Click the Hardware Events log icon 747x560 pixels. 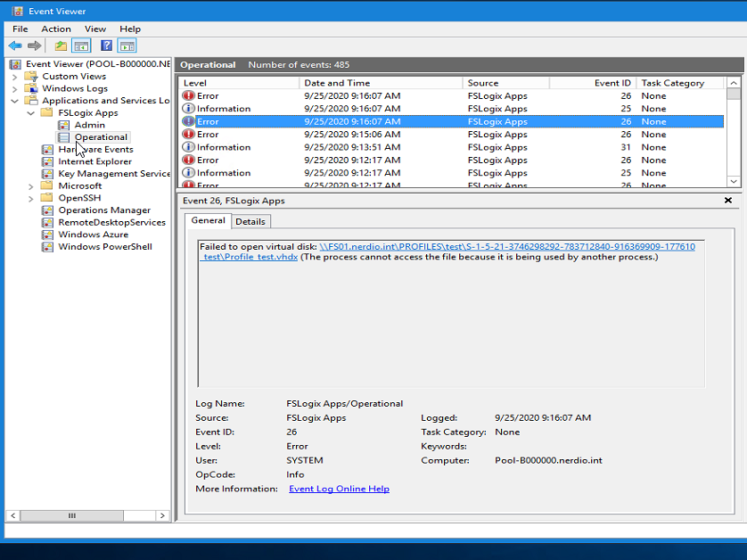[x=47, y=149]
